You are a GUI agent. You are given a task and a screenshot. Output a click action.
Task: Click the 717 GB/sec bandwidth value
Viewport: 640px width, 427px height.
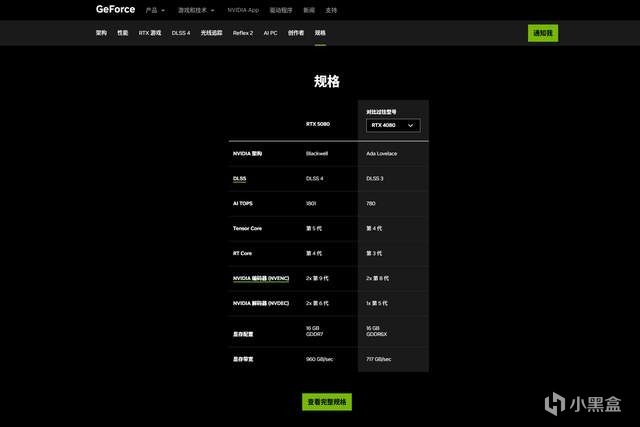(379, 359)
